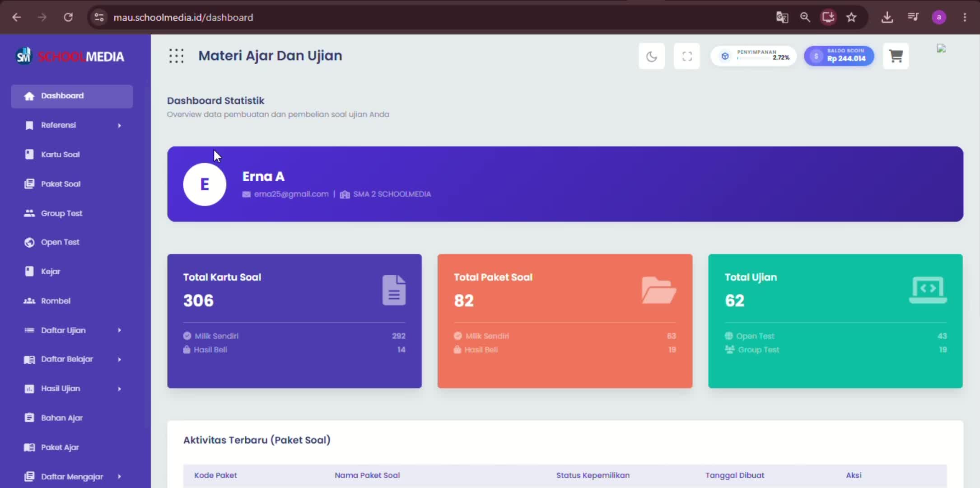Click the document icon in Total Kartu Soal
The height and width of the screenshot is (488, 980).
point(394,290)
